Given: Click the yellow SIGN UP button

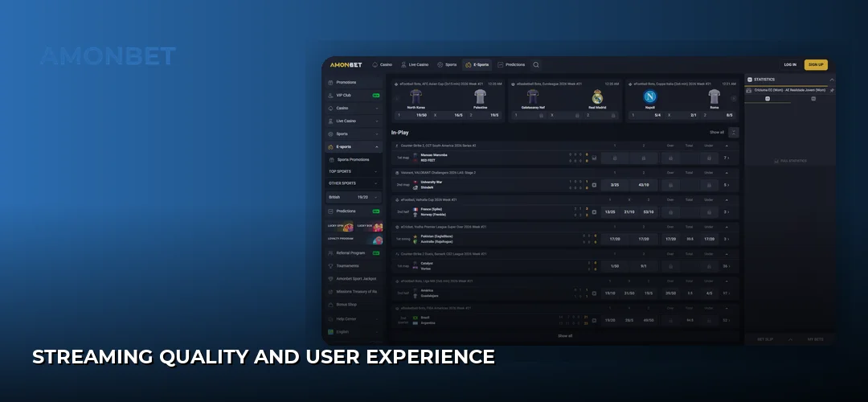Looking at the screenshot, I should coord(816,65).
